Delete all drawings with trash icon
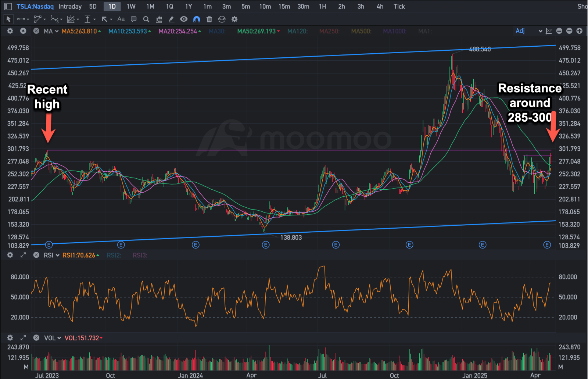588x379 pixels. 209,19
